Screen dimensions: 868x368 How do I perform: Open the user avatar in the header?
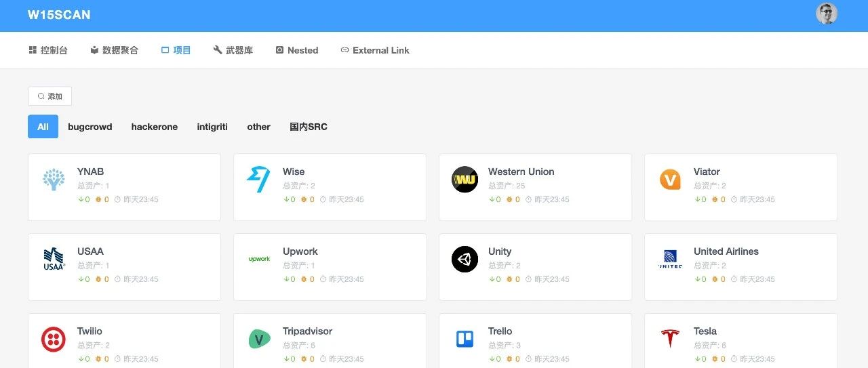pyautogui.click(x=827, y=14)
